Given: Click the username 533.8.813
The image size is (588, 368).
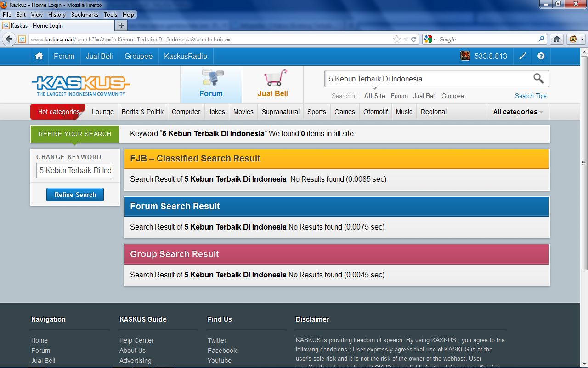Looking at the screenshot, I should (x=491, y=56).
